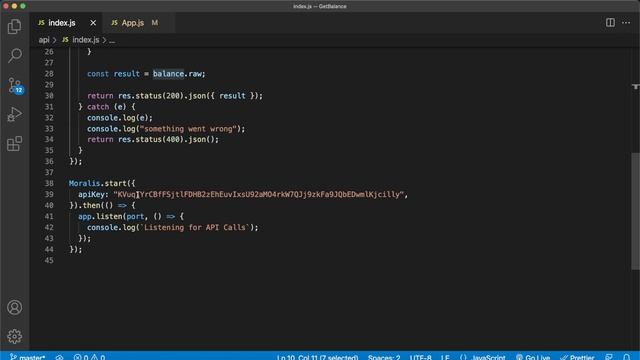Open the Run and Debug view
640x360 pixels.
14,114
